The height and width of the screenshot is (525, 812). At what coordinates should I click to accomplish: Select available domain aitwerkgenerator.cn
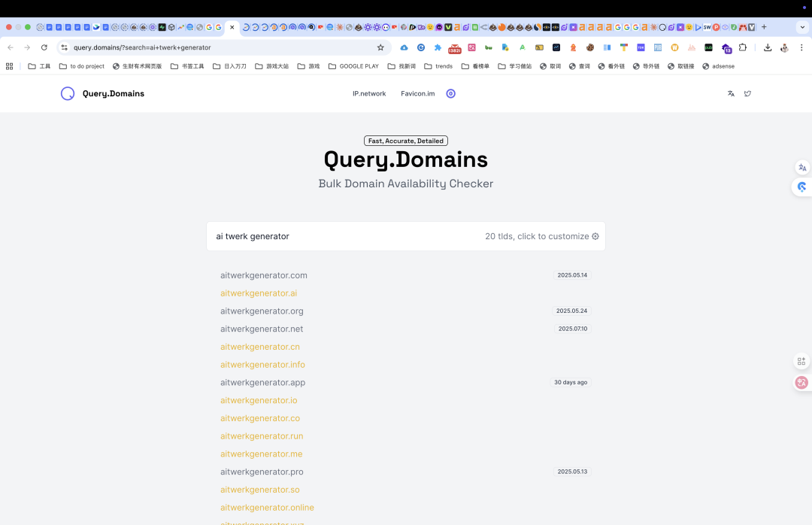pos(260,347)
